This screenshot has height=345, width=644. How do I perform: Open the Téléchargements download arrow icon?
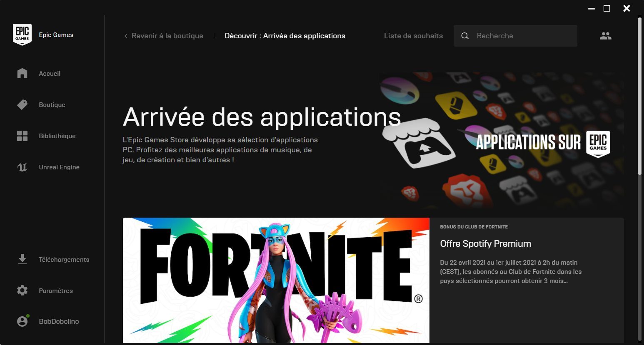point(22,259)
